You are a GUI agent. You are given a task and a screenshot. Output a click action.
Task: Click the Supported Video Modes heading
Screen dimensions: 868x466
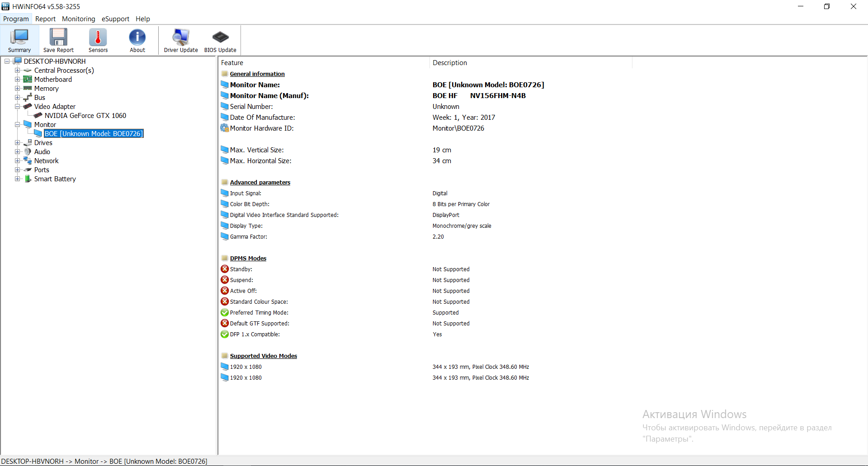click(264, 356)
